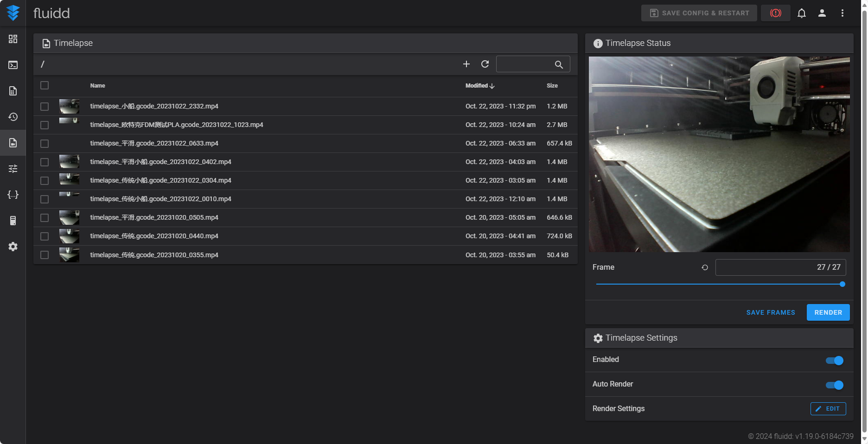Open the Dashboard from the sidebar
The height and width of the screenshot is (444, 868).
tap(13, 39)
